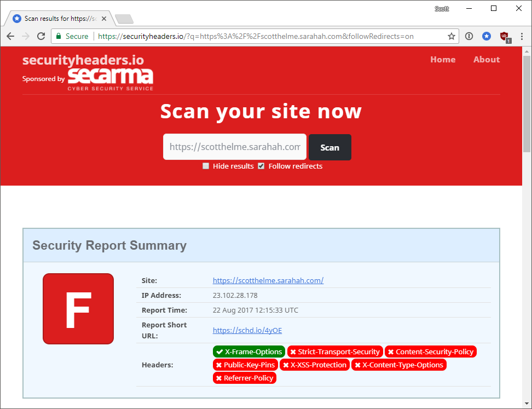This screenshot has width=532, height=409.
Task: Click the circular info extension icon
Action: 469,36
